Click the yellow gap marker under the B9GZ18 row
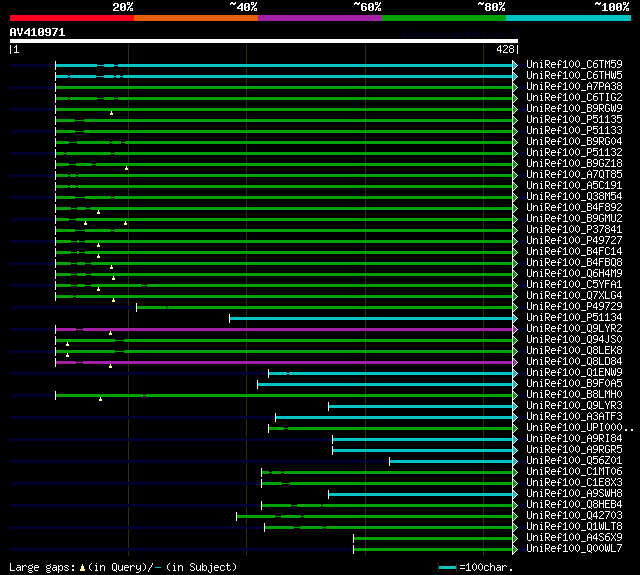The width and height of the screenshot is (640, 575). point(127,168)
